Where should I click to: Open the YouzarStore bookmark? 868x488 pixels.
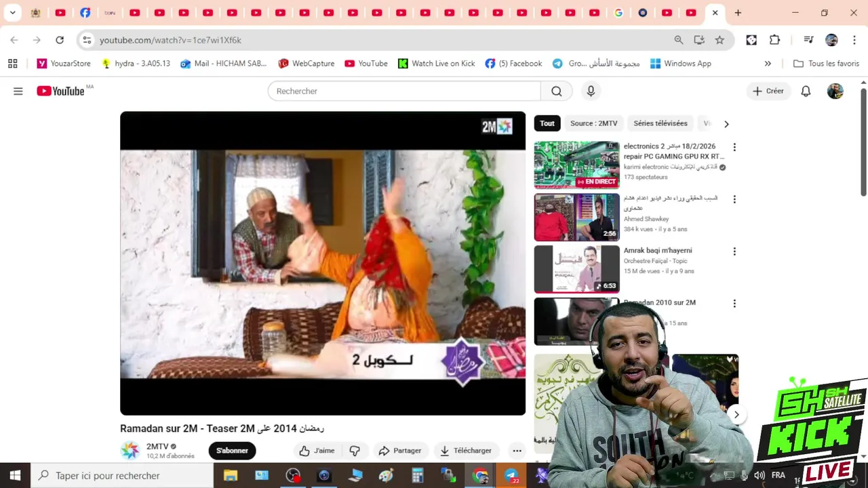(x=64, y=64)
